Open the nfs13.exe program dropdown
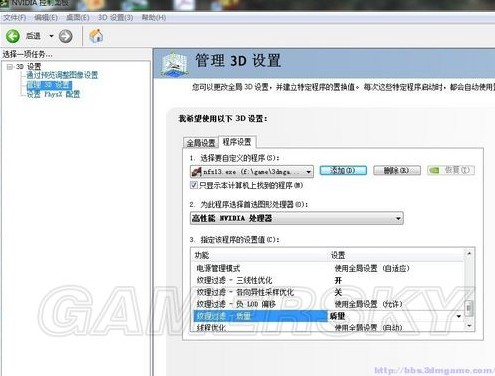 click(x=252, y=172)
